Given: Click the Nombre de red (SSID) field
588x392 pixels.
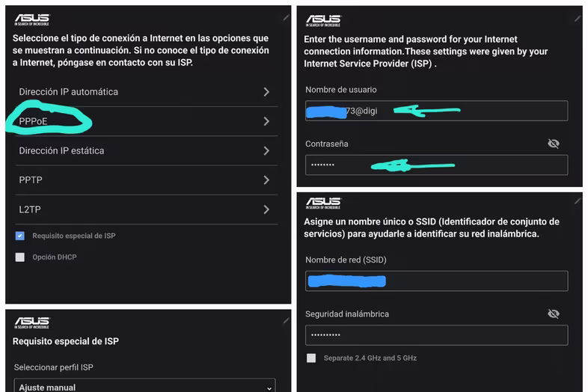Looking at the screenshot, I should coord(436,281).
